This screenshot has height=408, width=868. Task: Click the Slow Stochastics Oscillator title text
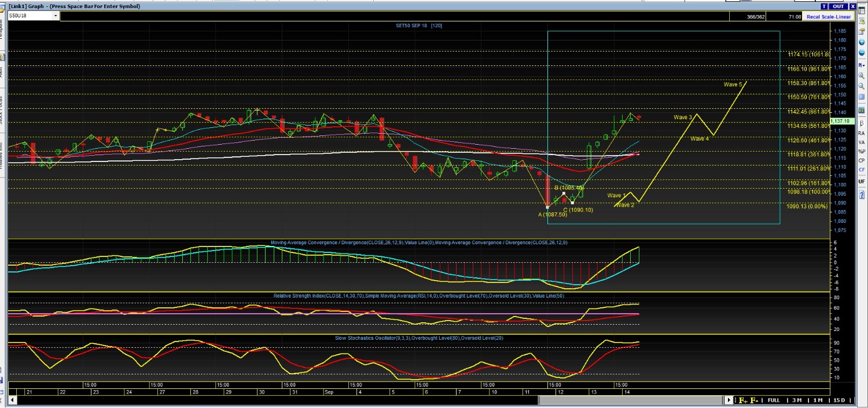click(419, 337)
